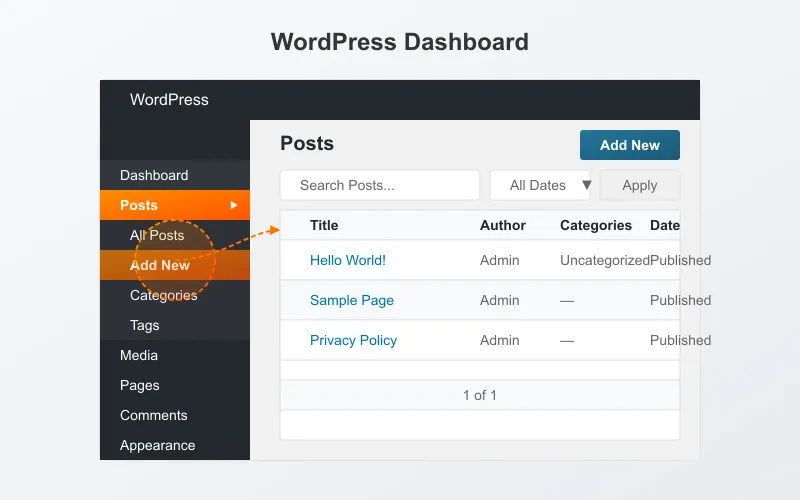This screenshot has width=800, height=500.
Task: Click the Date column header
Action: tap(665, 225)
